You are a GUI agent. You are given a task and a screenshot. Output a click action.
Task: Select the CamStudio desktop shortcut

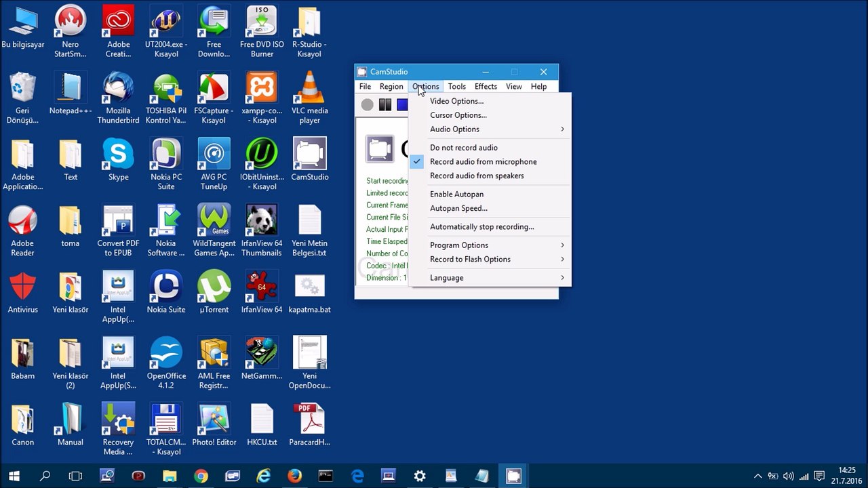coord(309,160)
